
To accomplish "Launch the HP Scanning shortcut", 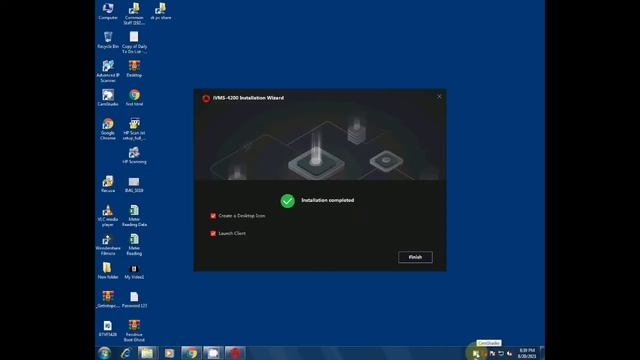I will click(134, 156).
